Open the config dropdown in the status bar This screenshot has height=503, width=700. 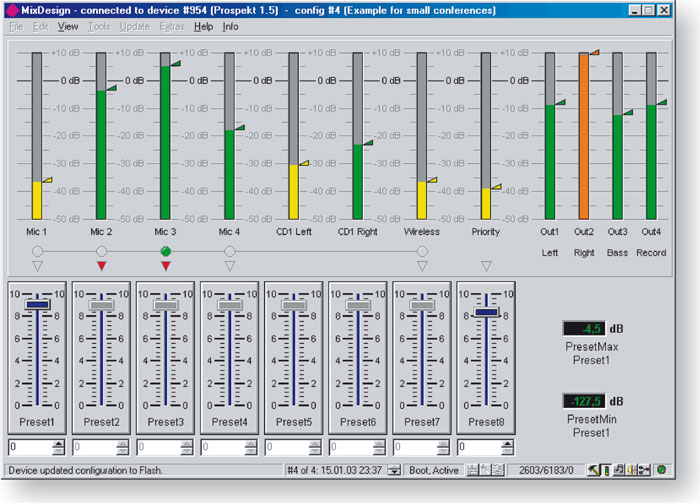tap(395, 469)
